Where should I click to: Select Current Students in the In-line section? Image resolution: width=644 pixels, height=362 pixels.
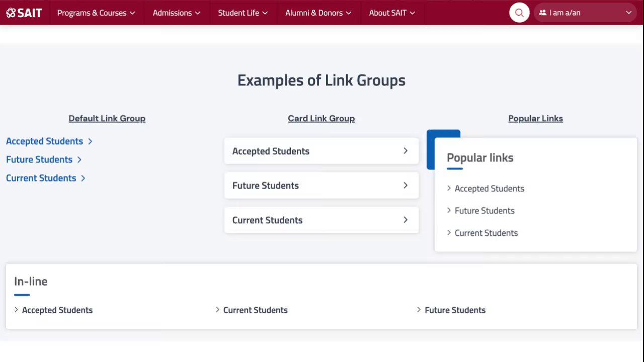[255, 310]
